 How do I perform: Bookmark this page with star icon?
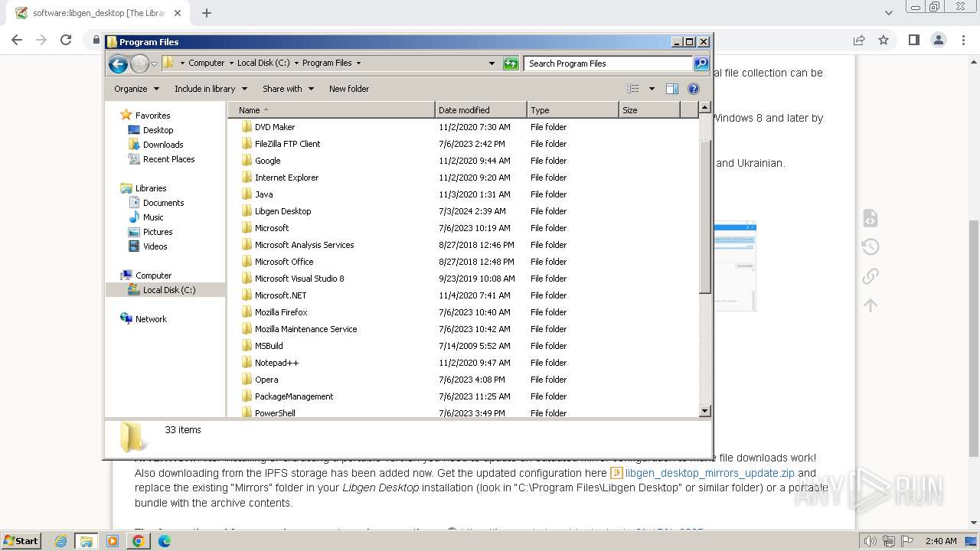pos(884,40)
